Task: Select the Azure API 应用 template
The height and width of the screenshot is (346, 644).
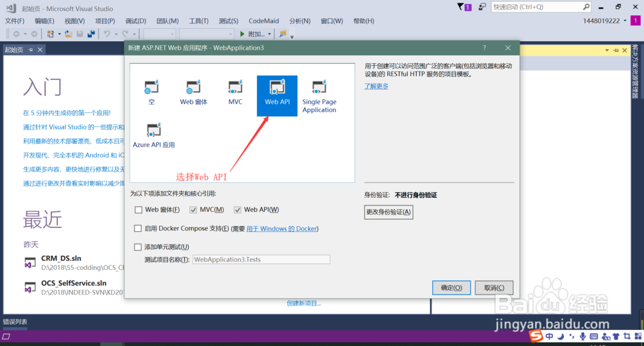Action: [154, 135]
